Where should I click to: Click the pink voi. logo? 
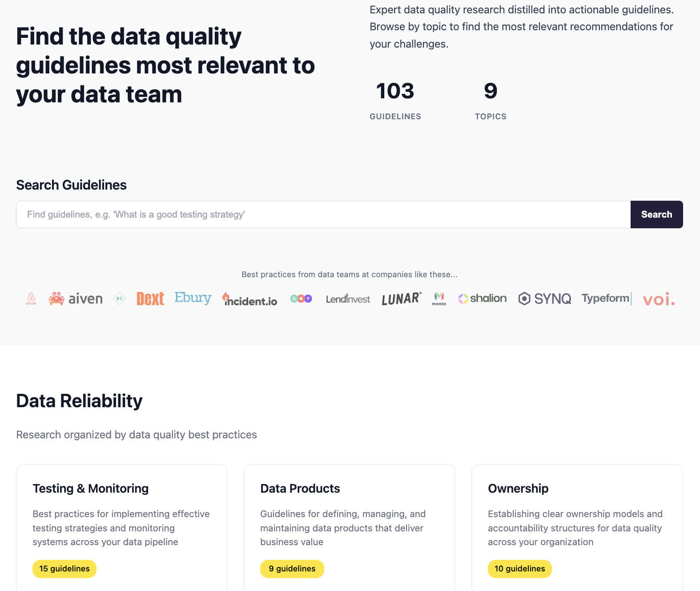point(659,300)
